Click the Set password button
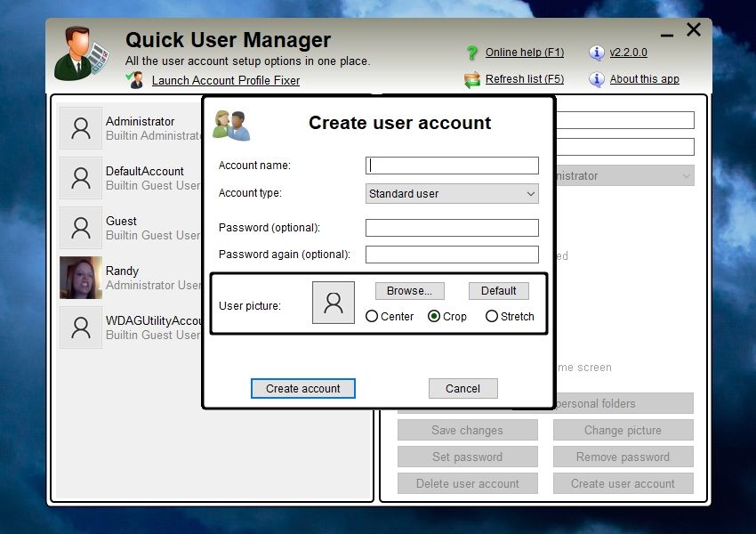 click(467, 457)
